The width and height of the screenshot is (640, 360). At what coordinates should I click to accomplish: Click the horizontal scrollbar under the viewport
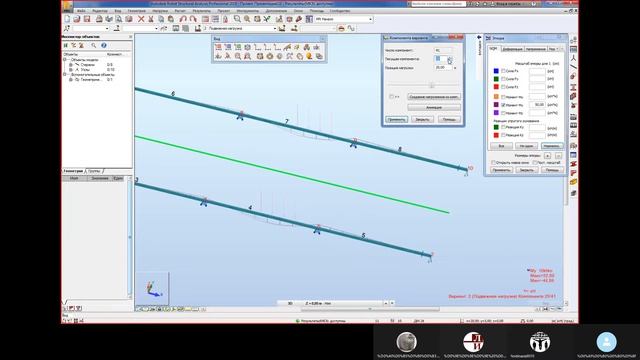coord(370,309)
